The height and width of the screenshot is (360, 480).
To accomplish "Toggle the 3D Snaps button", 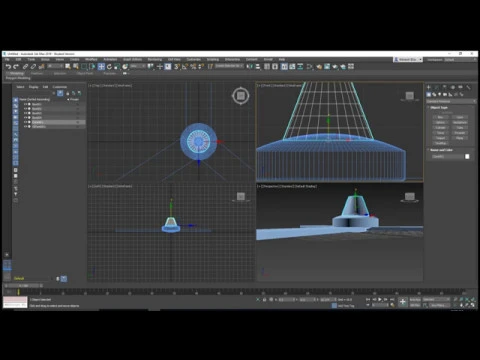I will [x=177, y=67].
